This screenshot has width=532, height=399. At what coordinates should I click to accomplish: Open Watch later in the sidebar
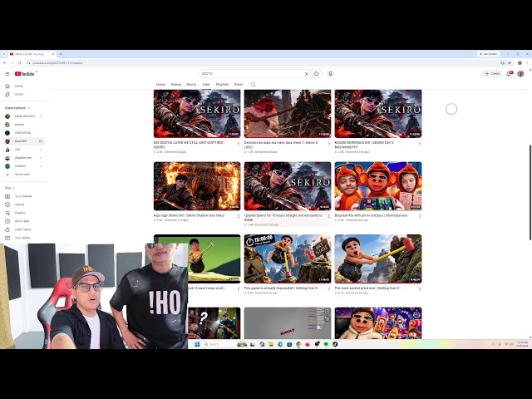pyautogui.click(x=23, y=221)
